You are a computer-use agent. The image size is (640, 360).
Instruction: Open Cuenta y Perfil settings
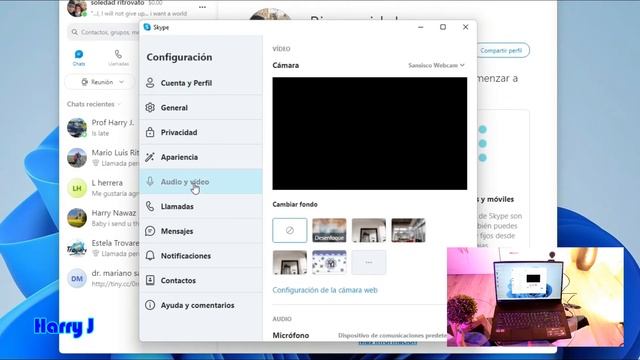pos(201,83)
